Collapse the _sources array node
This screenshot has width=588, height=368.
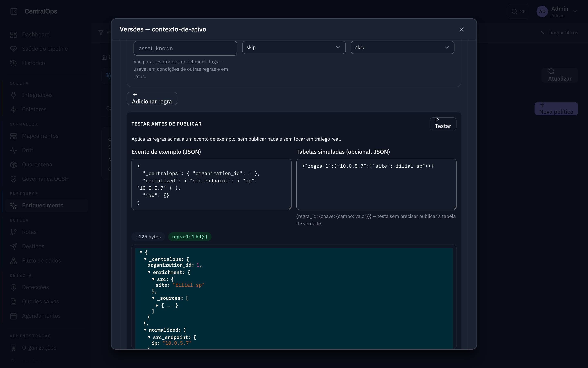[153, 298]
